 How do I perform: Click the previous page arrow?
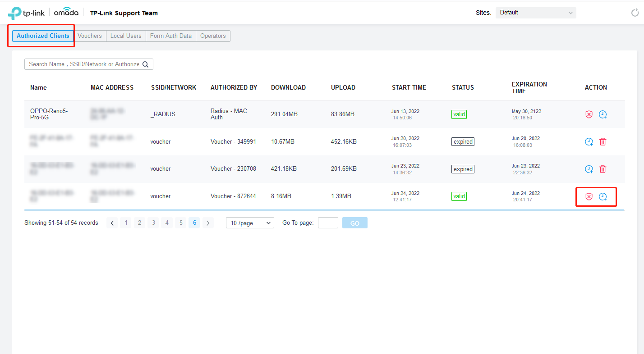(x=112, y=223)
